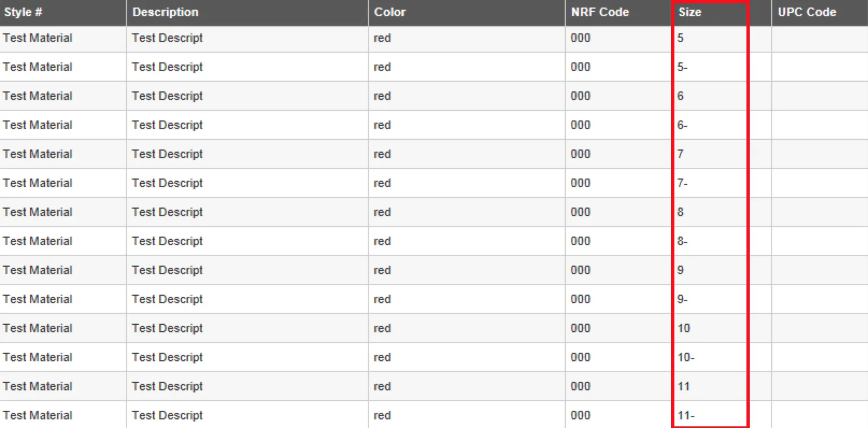Image resolution: width=868 pixels, height=428 pixels.
Task: Select the Color cell in size 8- row
Action: (382, 241)
